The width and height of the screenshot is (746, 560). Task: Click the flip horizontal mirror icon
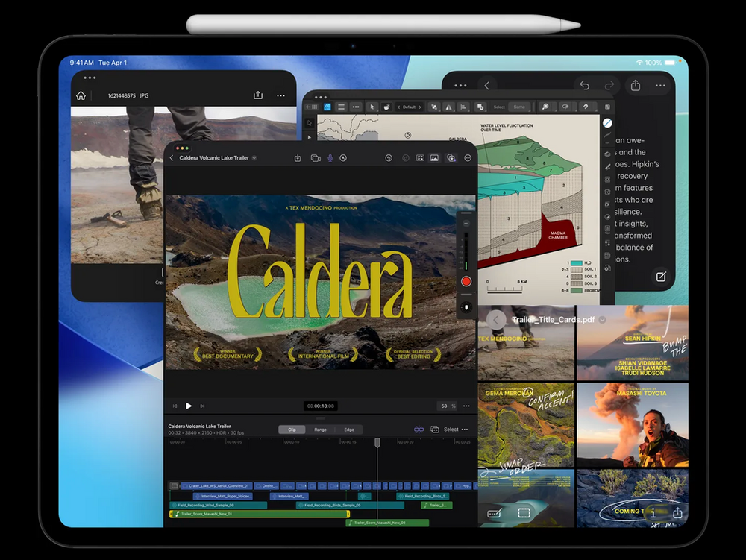pyautogui.click(x=448, y=107)
